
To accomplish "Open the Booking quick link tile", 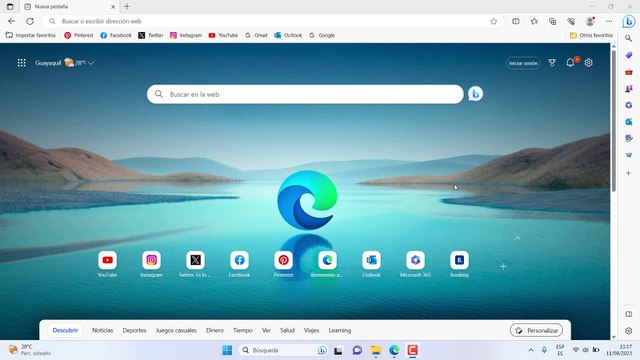I will [459, 260].
